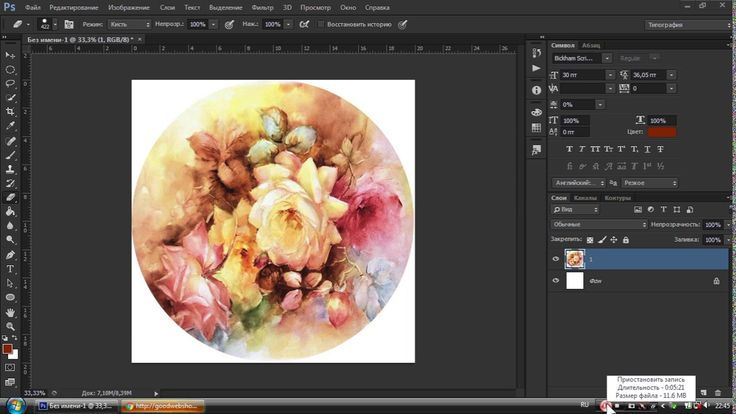Select the Paint Bucket tool
The height and width of the screenshot is (414, 736).
[10, 211]
